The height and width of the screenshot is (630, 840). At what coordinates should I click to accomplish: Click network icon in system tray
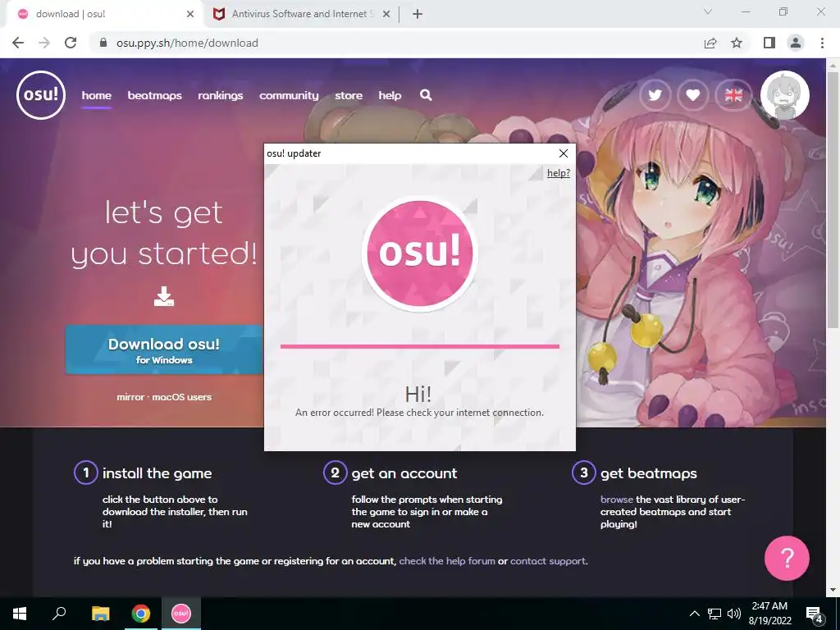[x=714, y=614]
